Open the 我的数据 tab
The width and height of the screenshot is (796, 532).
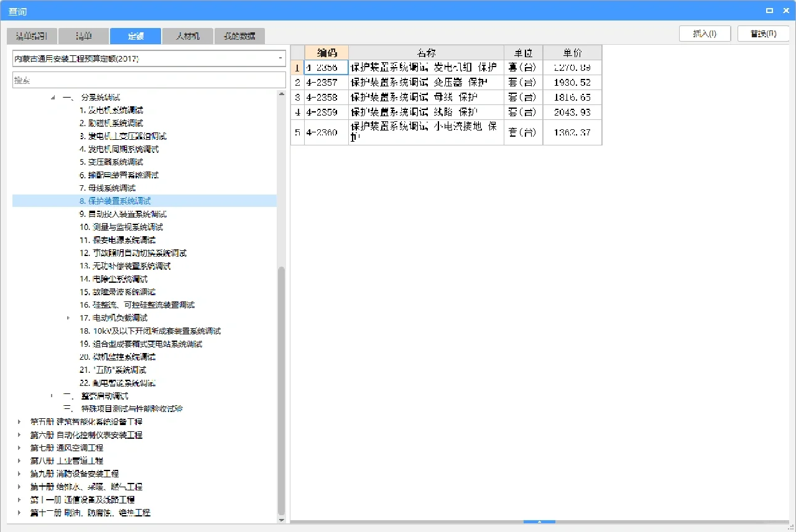[238, 36]
